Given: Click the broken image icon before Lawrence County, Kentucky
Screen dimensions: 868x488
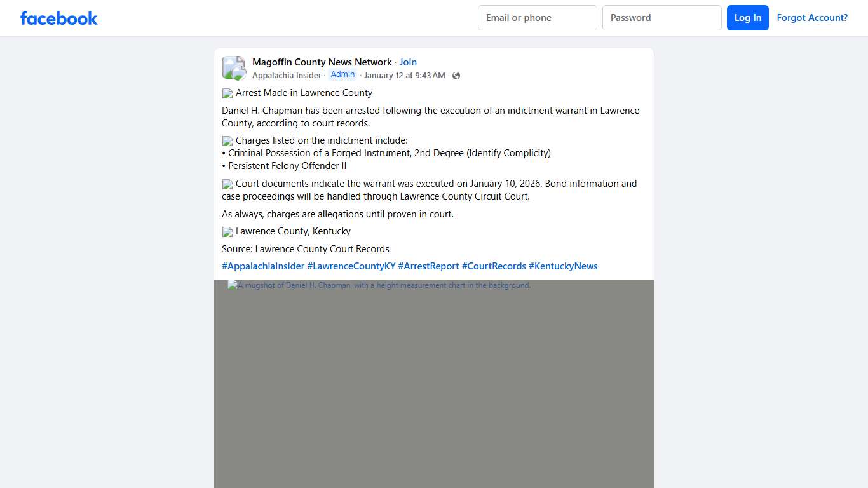Looking at the screenshot, I should point(227,231).
